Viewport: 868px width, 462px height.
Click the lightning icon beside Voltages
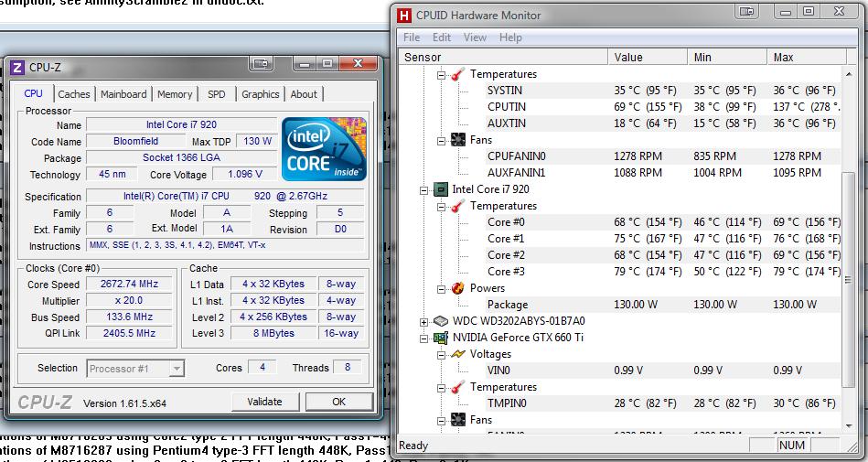[457, 354]
